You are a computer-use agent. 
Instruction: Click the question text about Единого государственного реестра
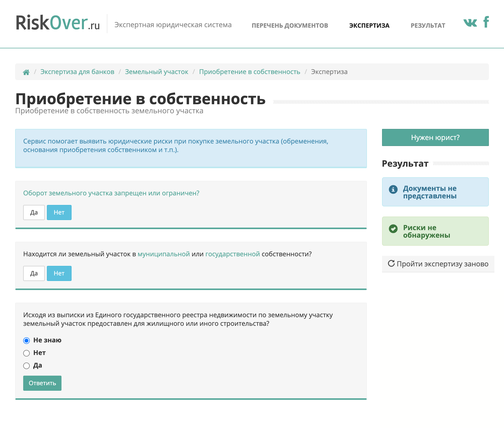pos(178,319)
